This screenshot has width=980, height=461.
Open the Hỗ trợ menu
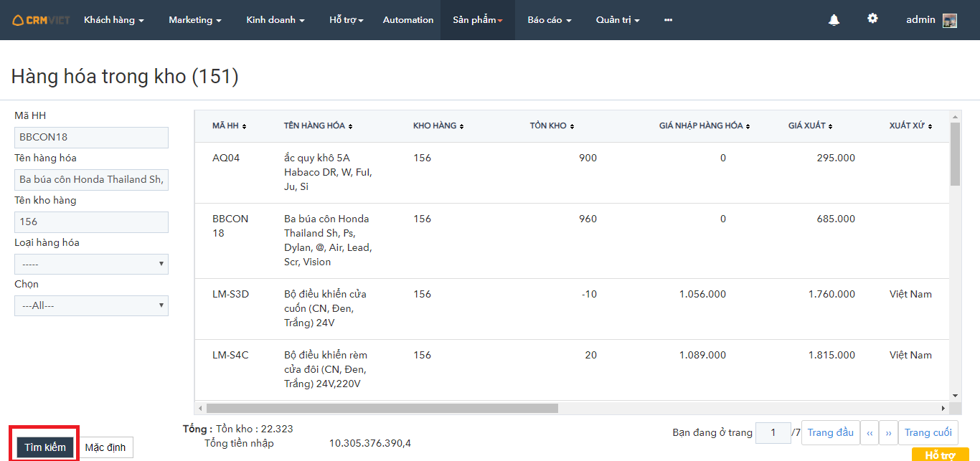click(x=347, y=20)
